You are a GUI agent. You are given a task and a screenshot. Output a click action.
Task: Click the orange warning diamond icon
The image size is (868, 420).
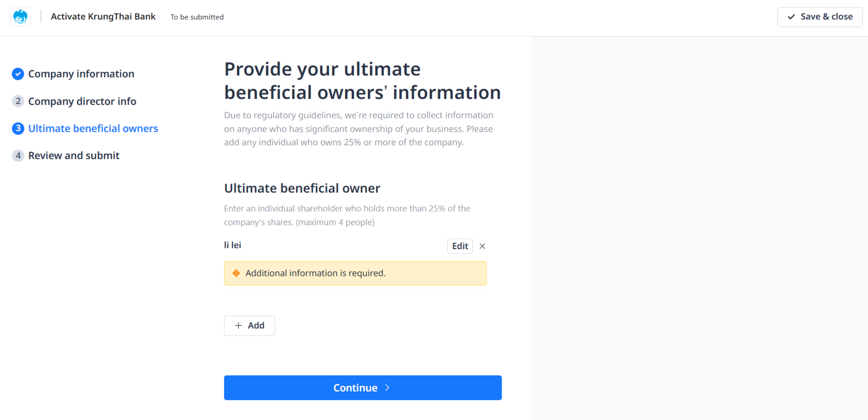pos(236,273)
